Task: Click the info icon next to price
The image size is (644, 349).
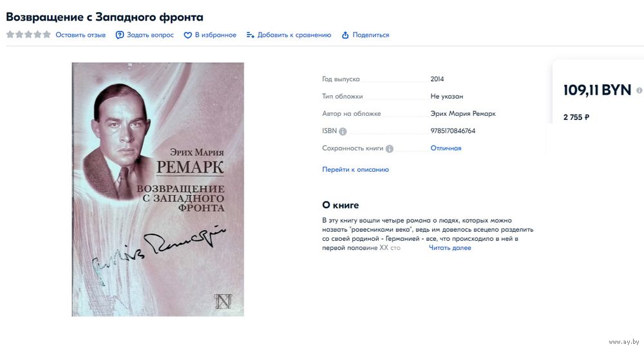Action: 639,90
